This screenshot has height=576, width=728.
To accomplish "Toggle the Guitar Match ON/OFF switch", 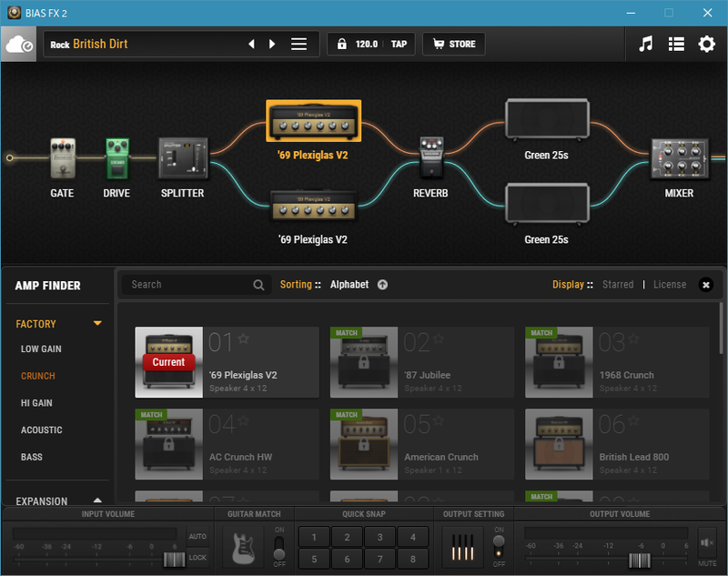I will pyautogui.click(x=279, y=548).
